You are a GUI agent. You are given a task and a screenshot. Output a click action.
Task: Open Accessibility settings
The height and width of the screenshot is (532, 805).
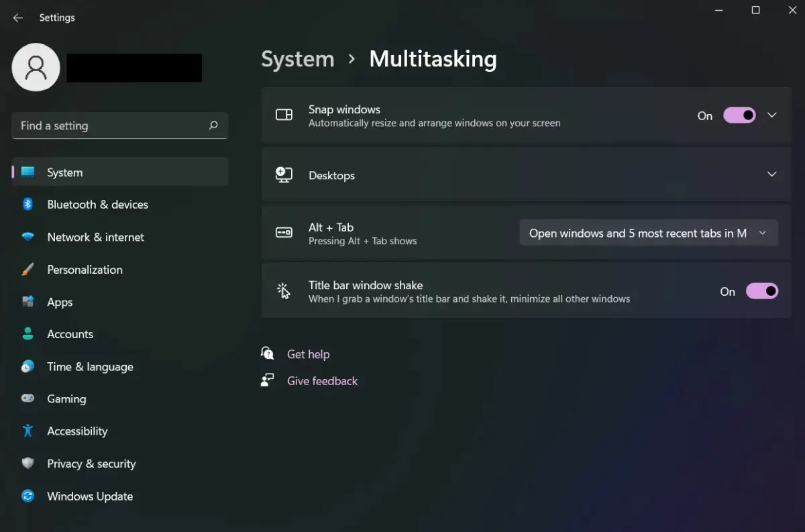77,431
